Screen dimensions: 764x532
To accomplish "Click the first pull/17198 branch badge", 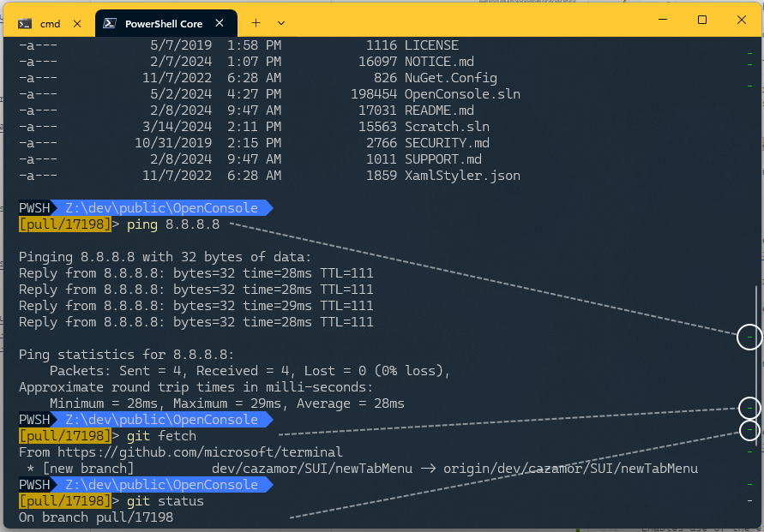I will click(x=65, y=224).
